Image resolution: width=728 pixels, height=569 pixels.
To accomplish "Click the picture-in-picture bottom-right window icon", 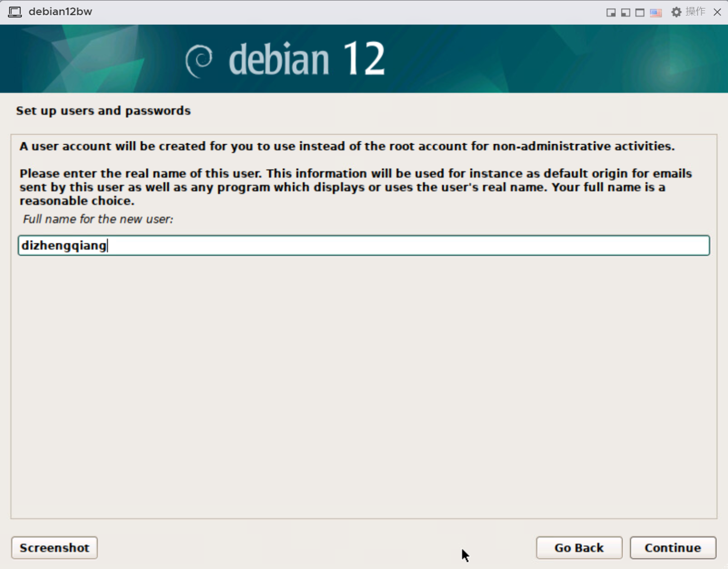I will (x=611, y=12).
